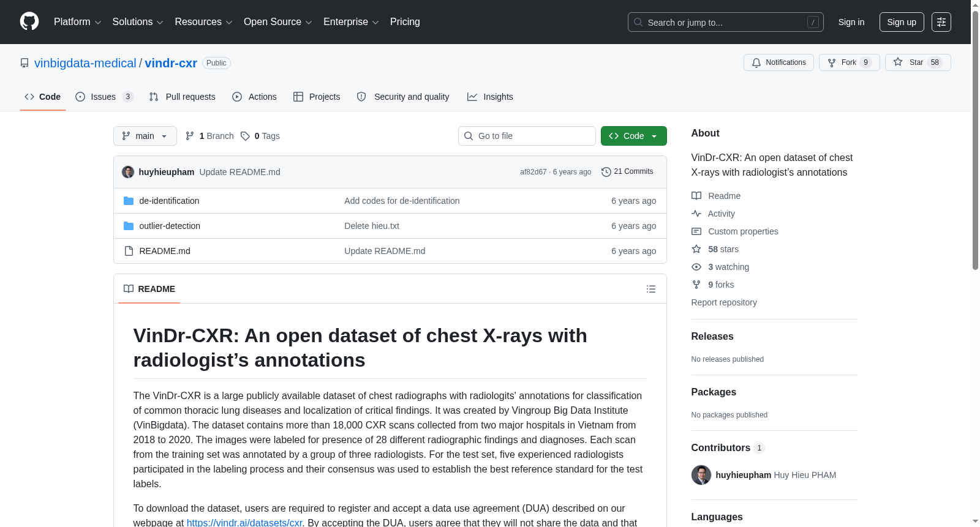The width and height of the screenshot is (980, 527).
Task: Expand the Open Source menu
Action: point(278,22)
